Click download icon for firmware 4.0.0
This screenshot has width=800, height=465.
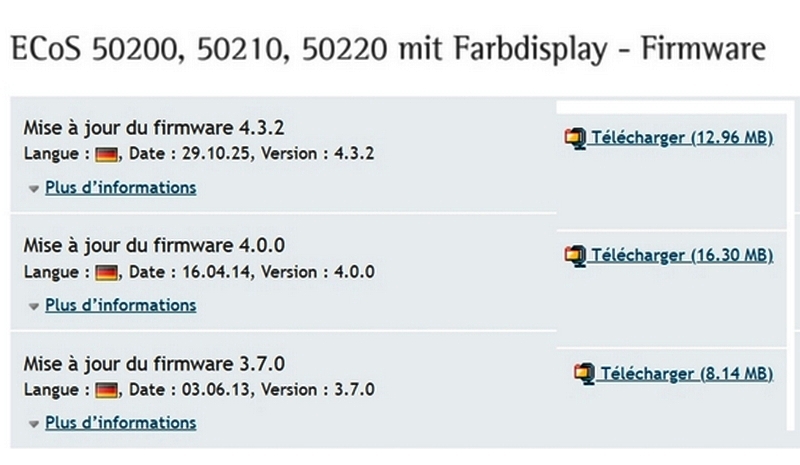[574, 256]
